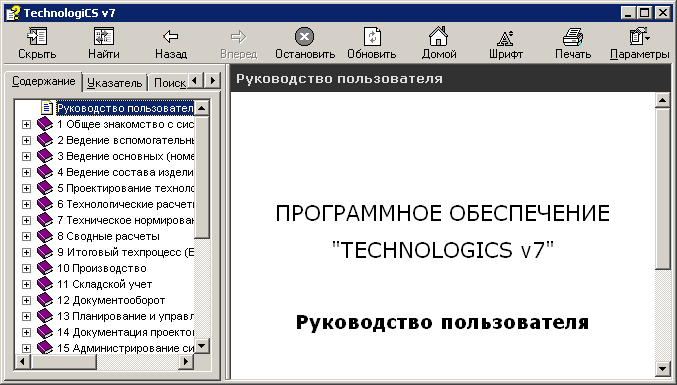677x385 pixels.
Task: Click the book icon of 8 Сводные расчеты
Action: (x=44, y=236)
